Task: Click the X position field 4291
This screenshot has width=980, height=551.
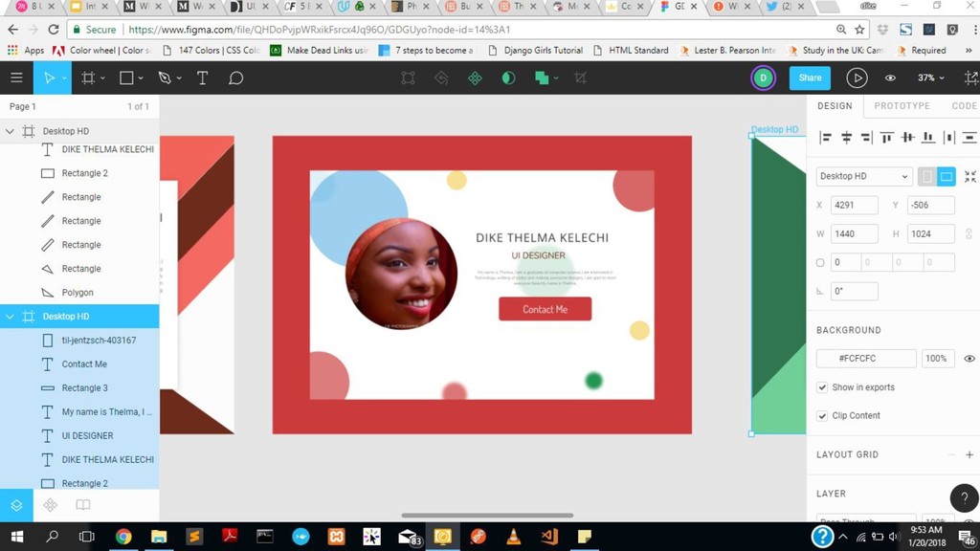Action: coord(854,205)
